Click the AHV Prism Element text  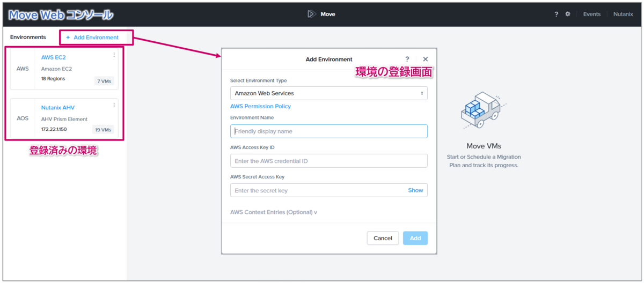pyautogui.click(x=64, y=119)
